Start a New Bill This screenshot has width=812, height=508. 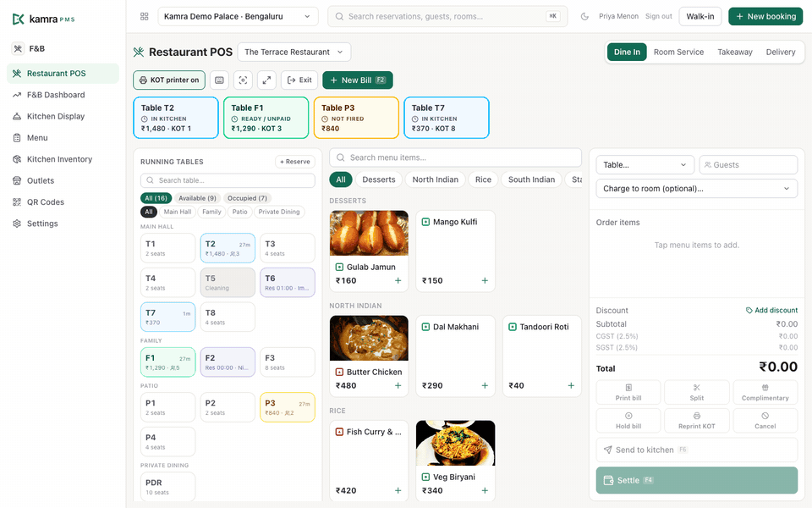click(358, 80)
